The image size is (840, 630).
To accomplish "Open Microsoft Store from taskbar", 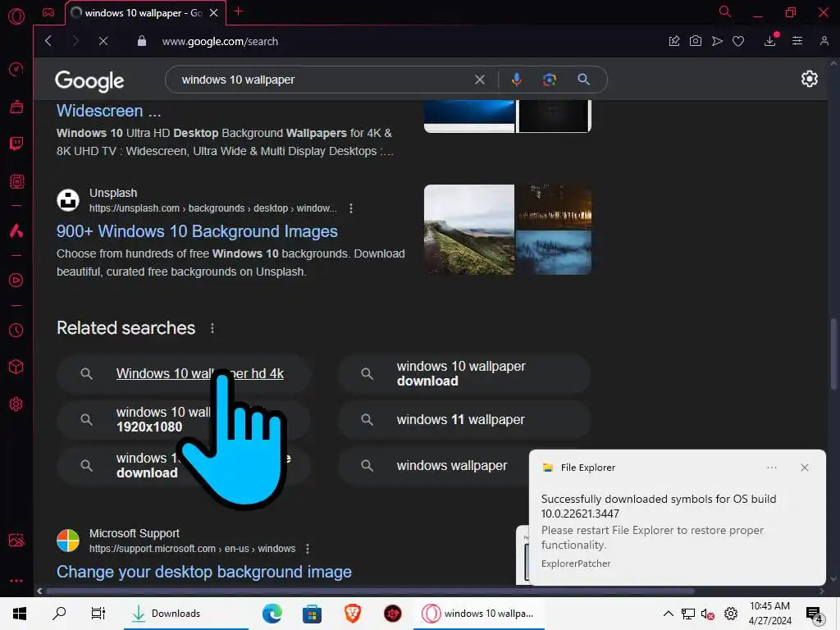I will [x=312, y=614].
